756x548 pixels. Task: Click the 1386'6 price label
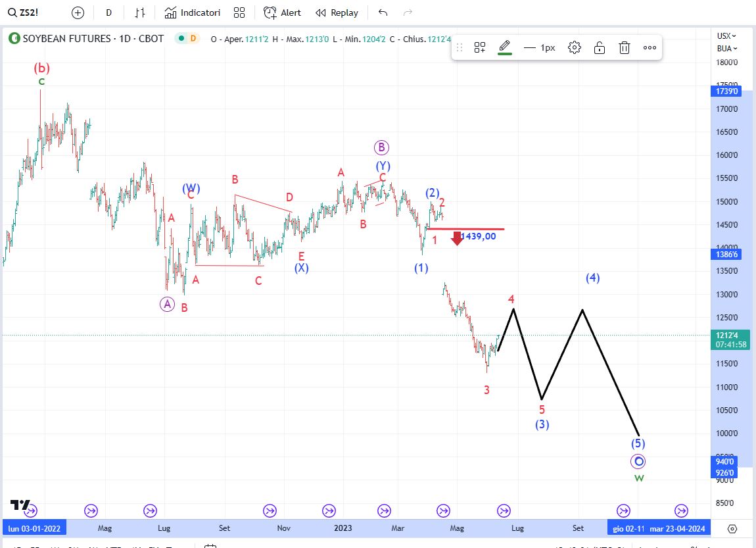coord(726,254)
